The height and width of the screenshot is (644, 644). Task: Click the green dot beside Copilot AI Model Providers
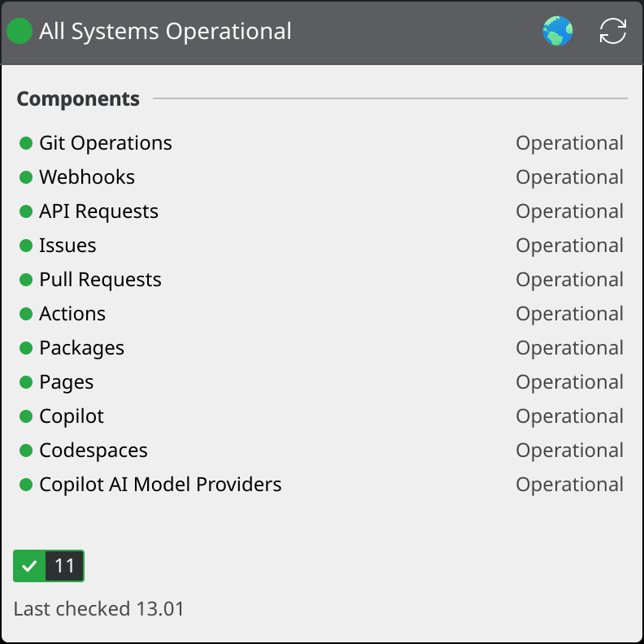point(26,485)
